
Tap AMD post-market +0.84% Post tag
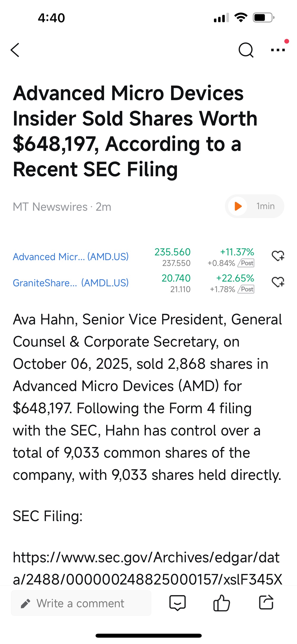[x=247, y=263]
